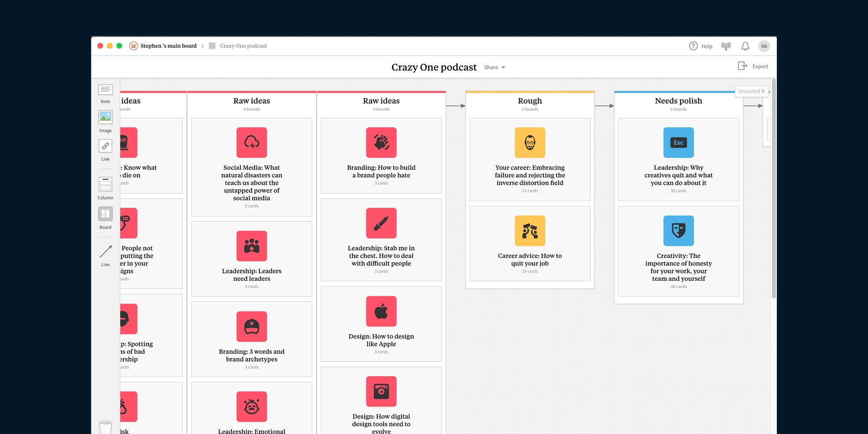Select the Note tool in the sidebar
868x434 pixels.
pyautogui.click(x=105, y=94)
